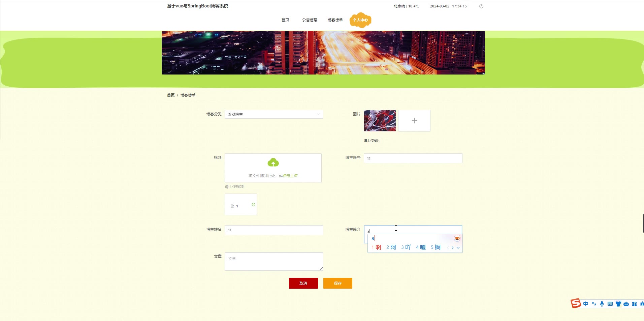
Task: Open the 首页 navigation menu item
Action: 285,20
